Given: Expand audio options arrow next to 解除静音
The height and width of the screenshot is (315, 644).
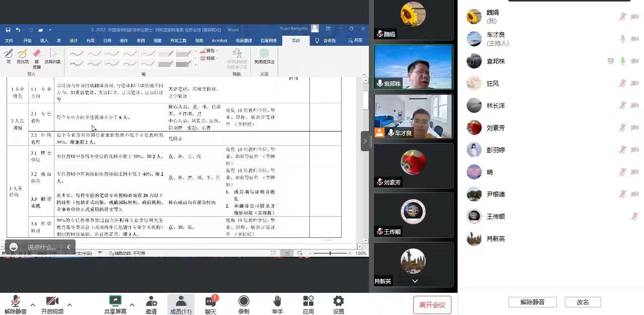Looking at the screenshot, I should 33,305.
